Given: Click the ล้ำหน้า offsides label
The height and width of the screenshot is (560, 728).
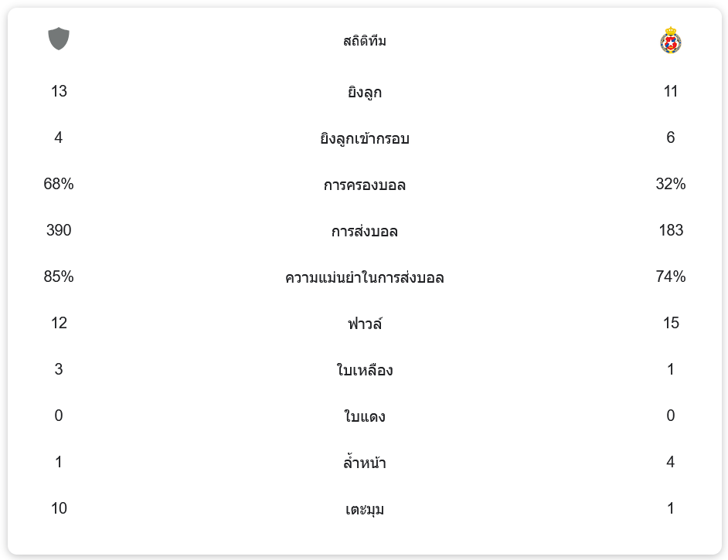Looking at the screenshot, I should pyautogui.click(x=365, y=463).
